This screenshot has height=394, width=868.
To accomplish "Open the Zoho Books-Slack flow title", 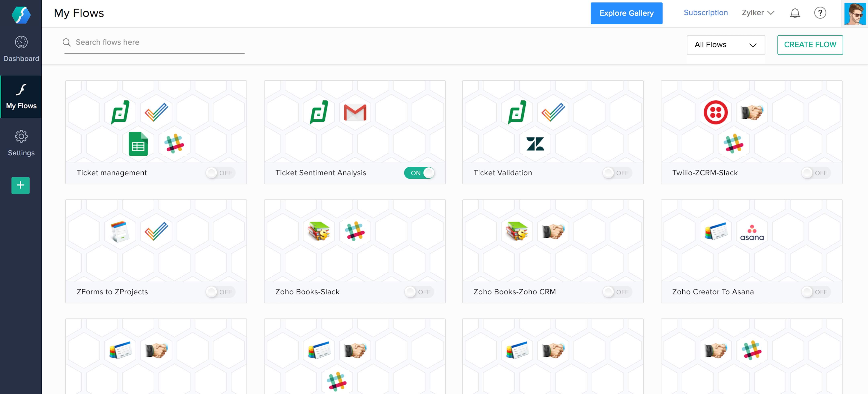I will click(307, 292).
